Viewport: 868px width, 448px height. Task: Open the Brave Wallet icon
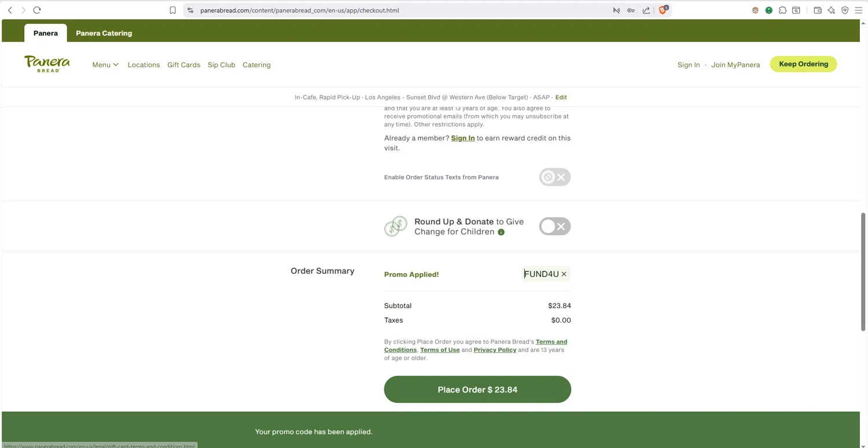tap(818, 10)
